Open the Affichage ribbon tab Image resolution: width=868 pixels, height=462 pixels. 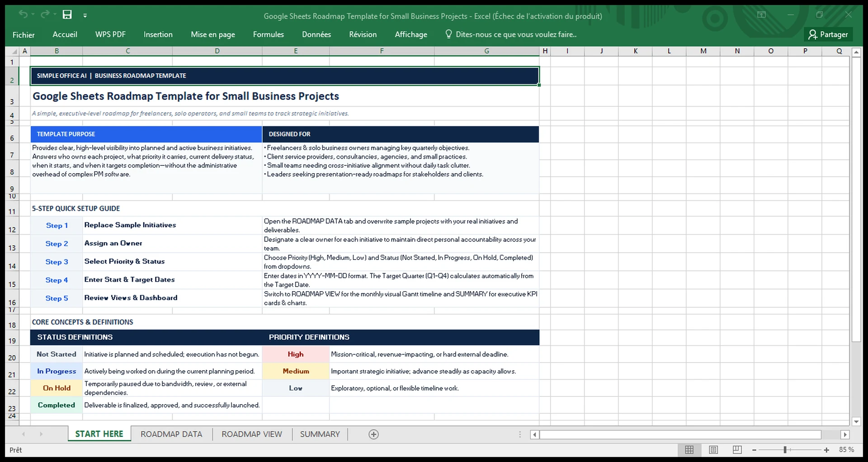(410, 34)
